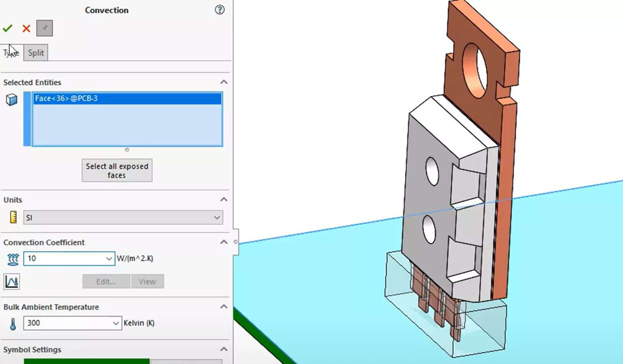Collapse the Symbol Settings section
The width and height of the screenshot is (623, 364).
(x=223, y=349)
